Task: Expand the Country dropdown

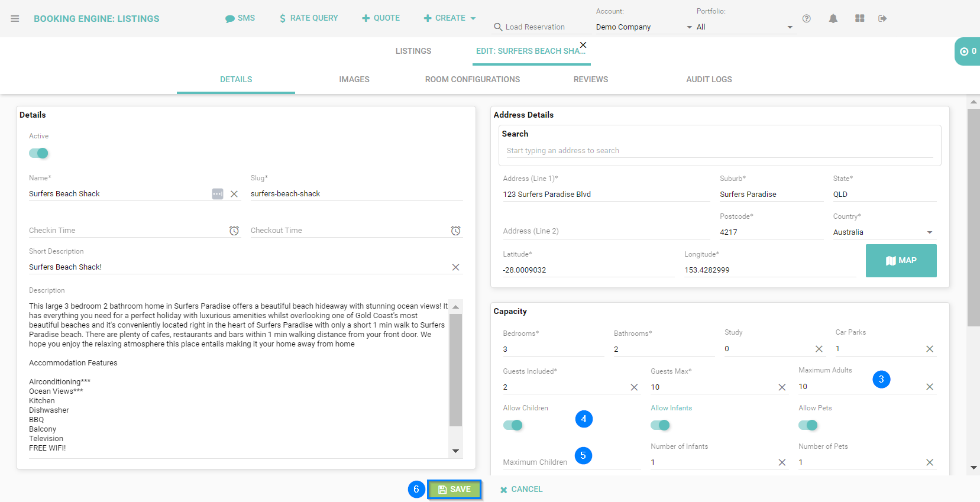Action: tap(929, 232)
